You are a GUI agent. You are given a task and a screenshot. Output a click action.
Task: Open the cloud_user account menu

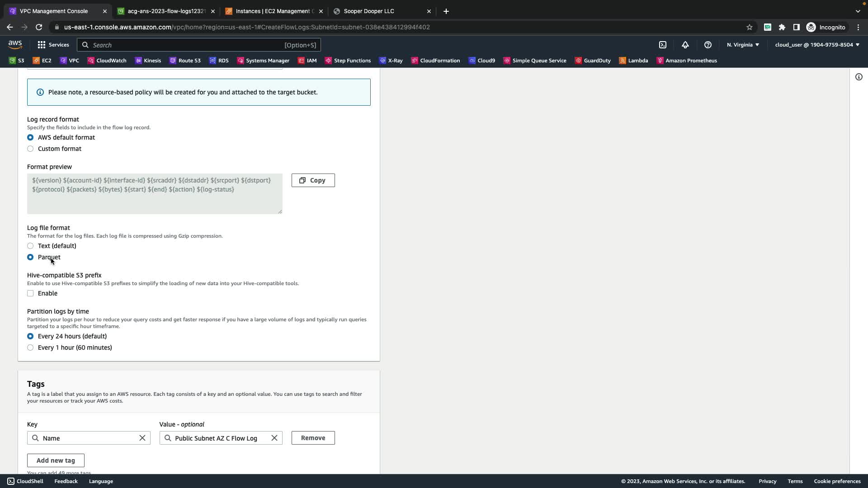[x=817, y=45]
